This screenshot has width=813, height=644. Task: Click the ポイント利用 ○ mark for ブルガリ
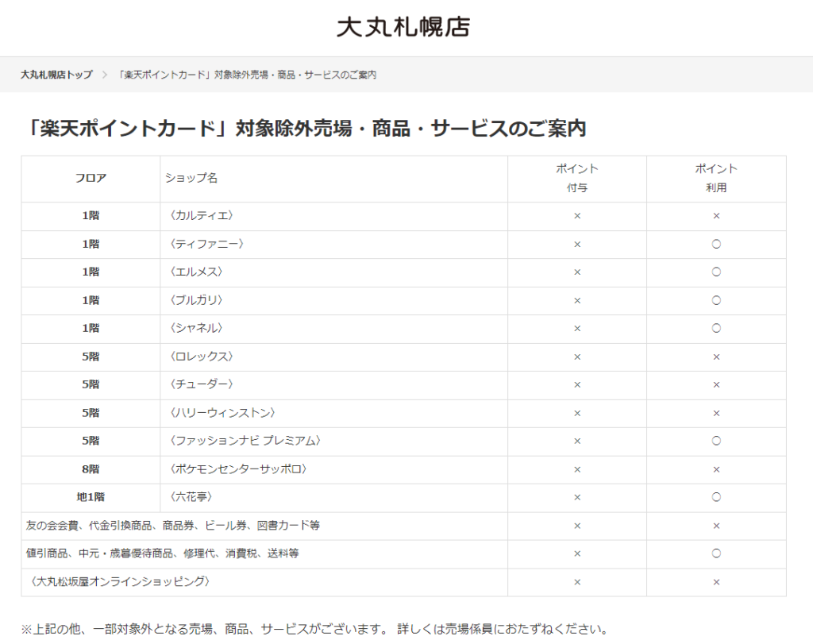click(x=716, y=299)
